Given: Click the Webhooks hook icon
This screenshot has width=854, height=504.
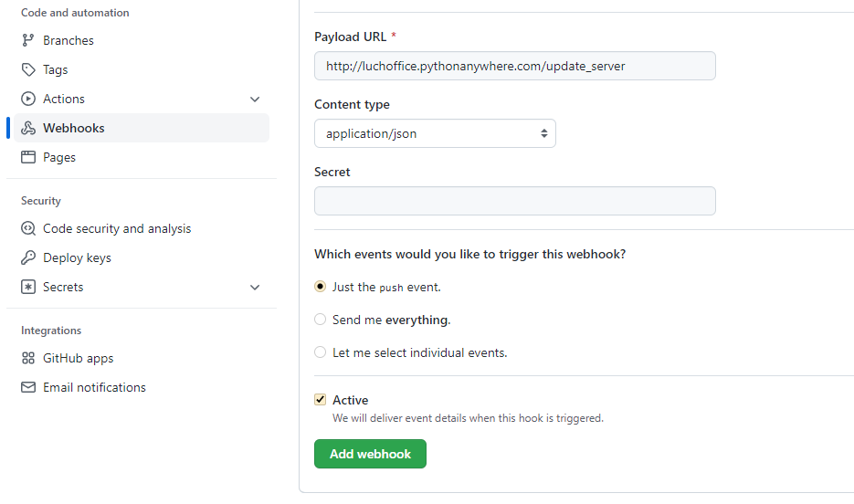Looking at the screenshot, I should pos(27,128).
